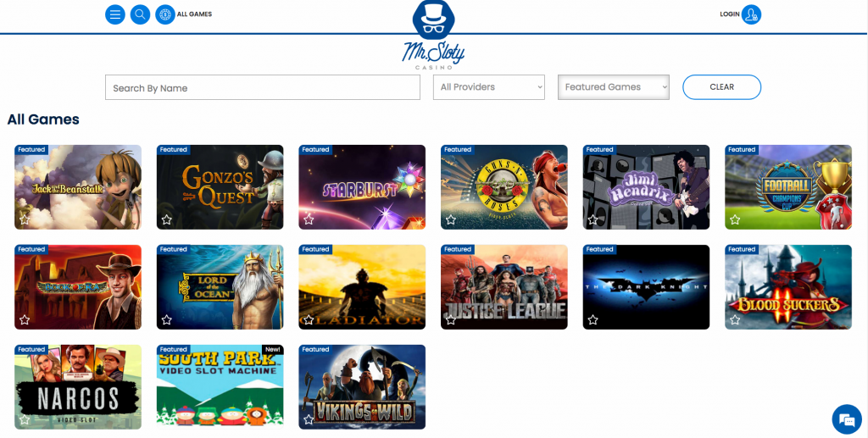The image size is (868, 438).
Task: Click the star on The Dark Knight
Action: pos(593,319)
